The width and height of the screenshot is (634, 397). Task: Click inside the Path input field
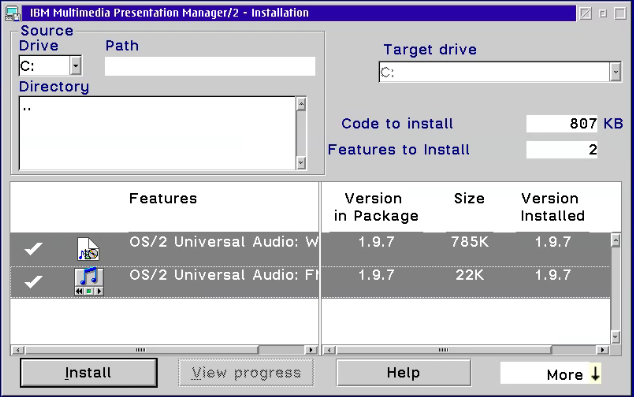(x=210, y=66)
